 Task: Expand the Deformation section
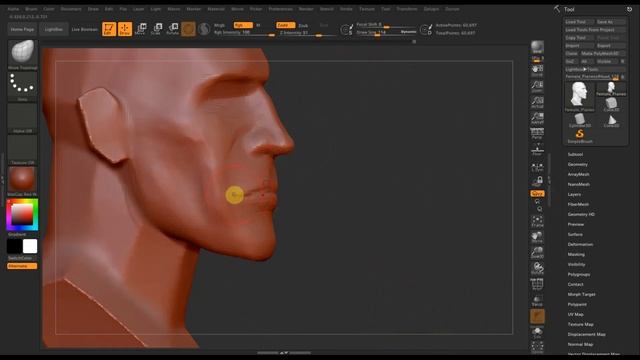(580, 244)
